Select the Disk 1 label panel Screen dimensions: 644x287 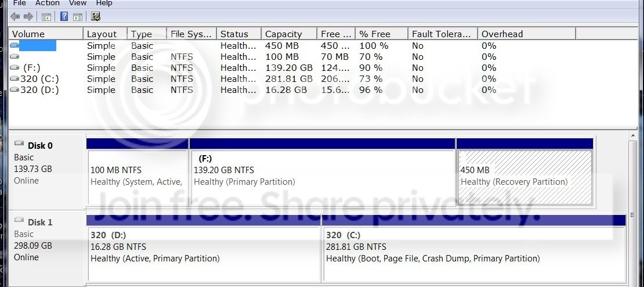[x=47, y=249]
